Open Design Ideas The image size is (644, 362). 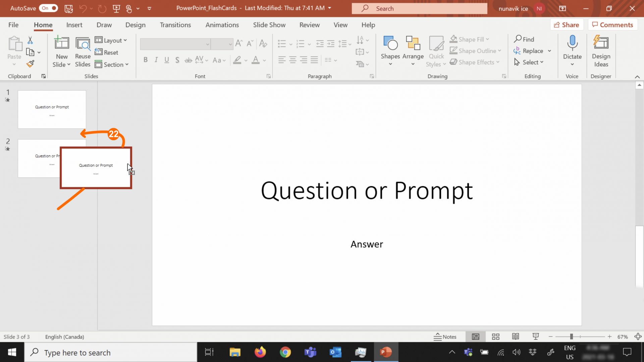click(x=601, y=50)
